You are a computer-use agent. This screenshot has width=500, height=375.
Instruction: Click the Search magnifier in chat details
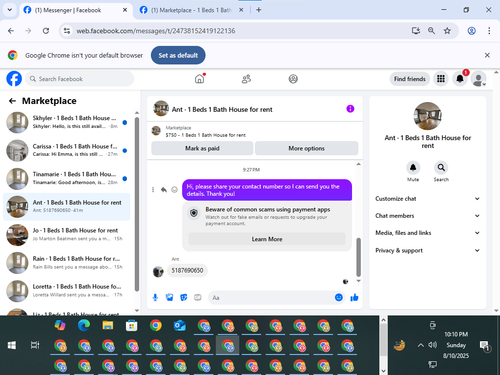tap(441, 167)
